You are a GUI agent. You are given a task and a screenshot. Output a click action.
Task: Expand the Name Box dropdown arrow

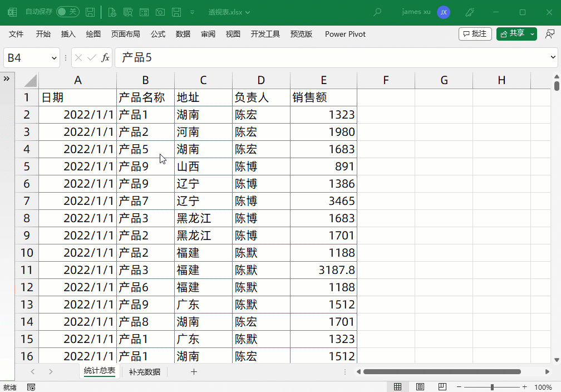(54, 58)
